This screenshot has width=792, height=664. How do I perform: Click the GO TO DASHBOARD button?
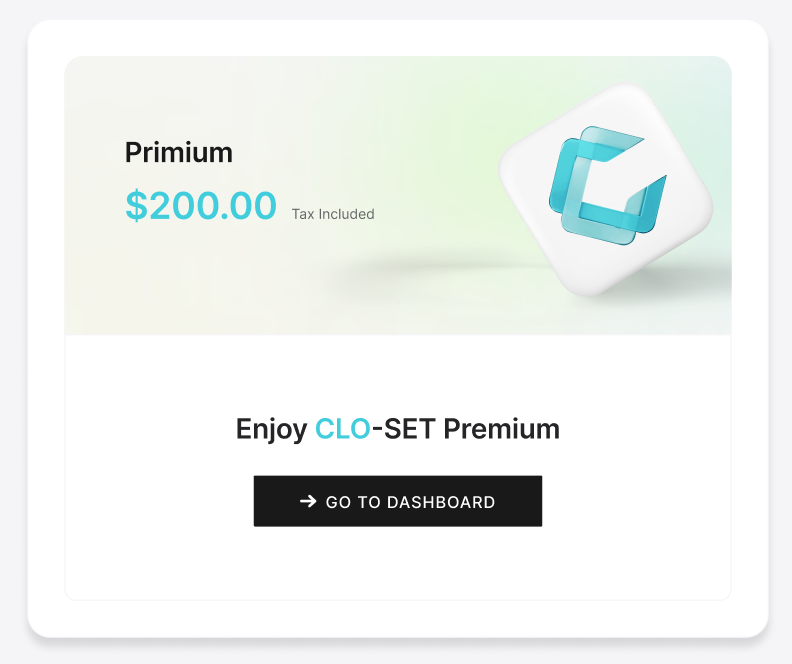[x=398, y=501]
